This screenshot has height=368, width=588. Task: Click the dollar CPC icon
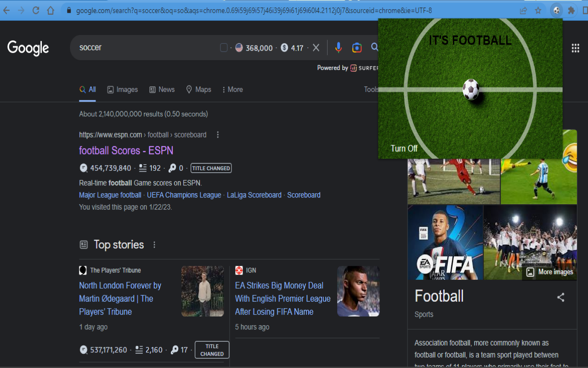tap(284, 48)
